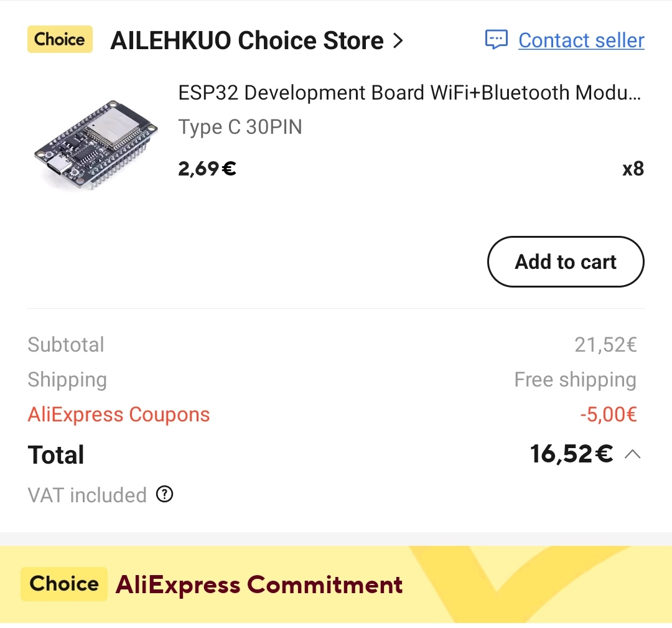Open the ESP32 Development Board product title
Screen dimensions: 672x628
(x=409, y=93)
